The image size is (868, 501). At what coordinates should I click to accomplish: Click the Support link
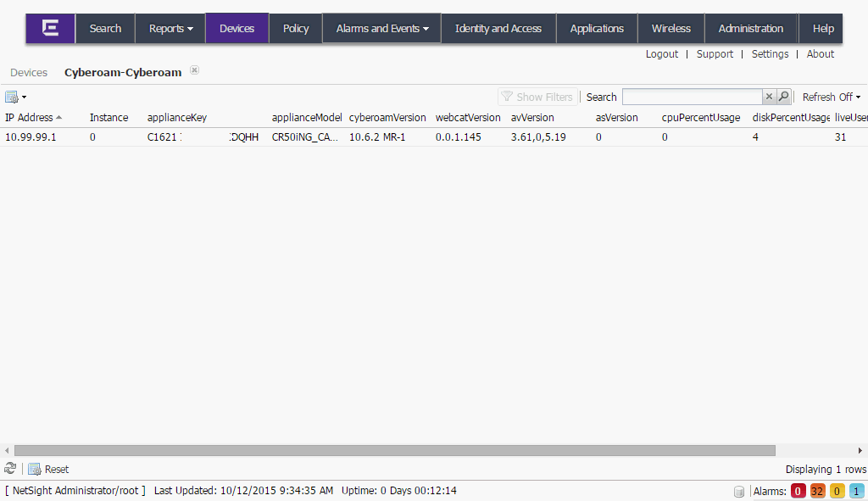coord(715,53)
